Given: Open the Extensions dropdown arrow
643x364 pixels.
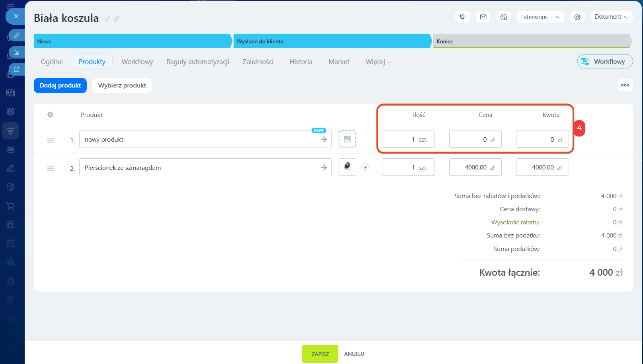Looking at the screenshot, I should coord(558,17).
